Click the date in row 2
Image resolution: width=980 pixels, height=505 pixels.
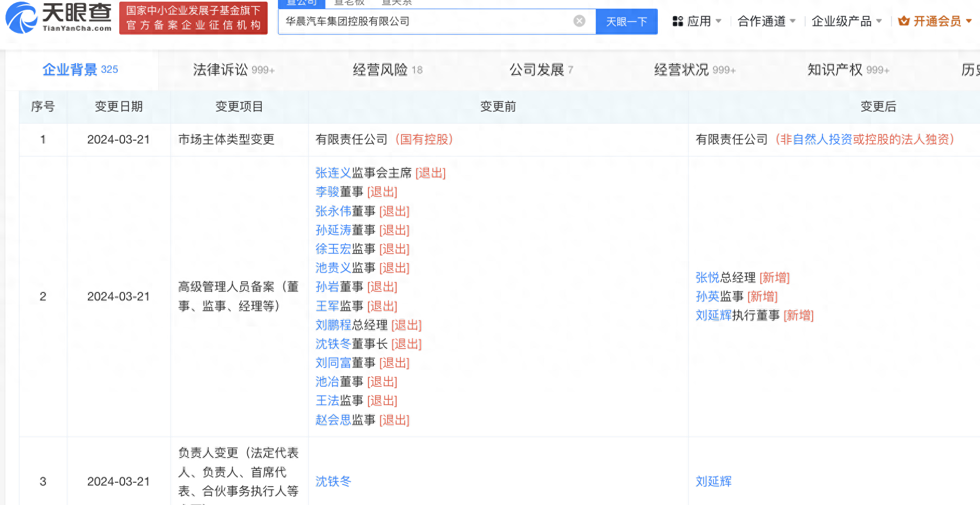(119, 296)
